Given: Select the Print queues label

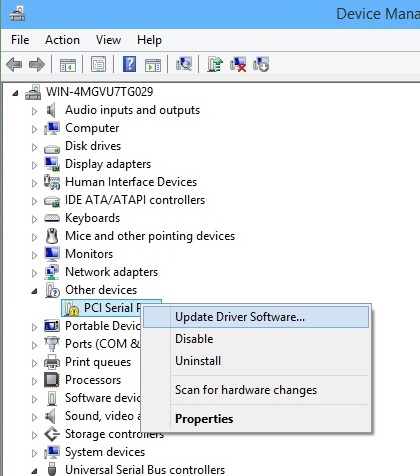Looking at the screenshot, I should (x=98, y=362).
